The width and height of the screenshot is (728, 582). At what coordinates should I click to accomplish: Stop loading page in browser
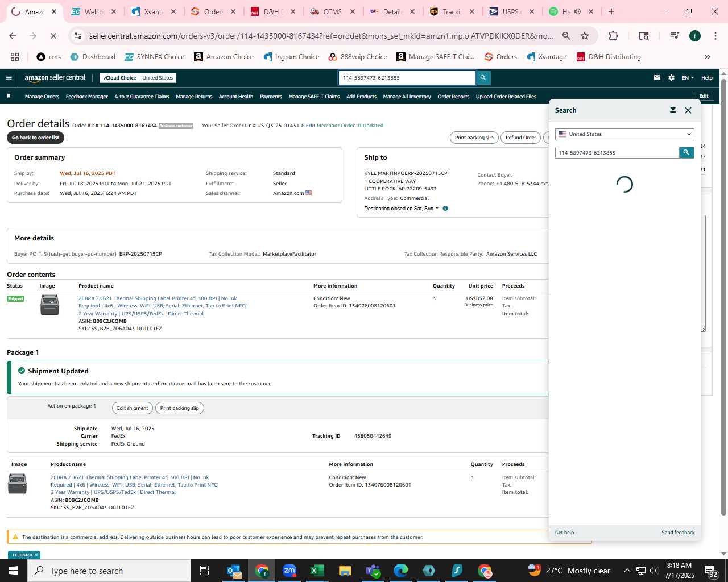(53, 36)
